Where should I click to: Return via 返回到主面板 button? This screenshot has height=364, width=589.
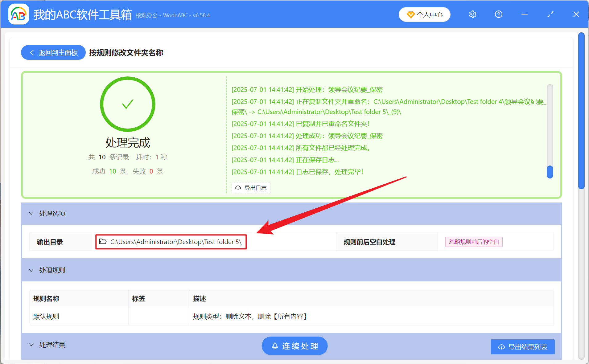tap(53, 52)
